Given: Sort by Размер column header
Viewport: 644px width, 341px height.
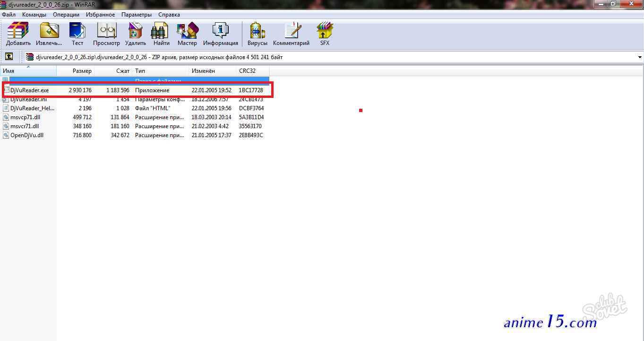Looking at the screenshot, I should (75, 71).
